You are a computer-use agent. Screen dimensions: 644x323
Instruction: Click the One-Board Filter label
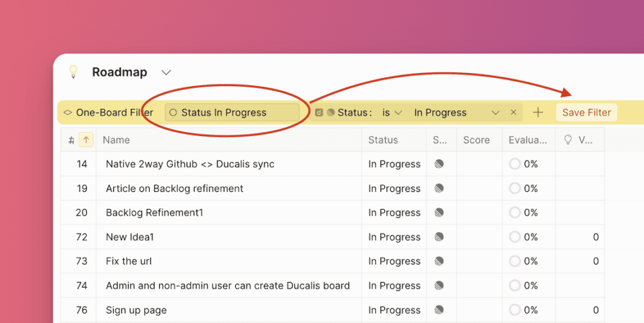pyautogui.click(x=114, y=113)
